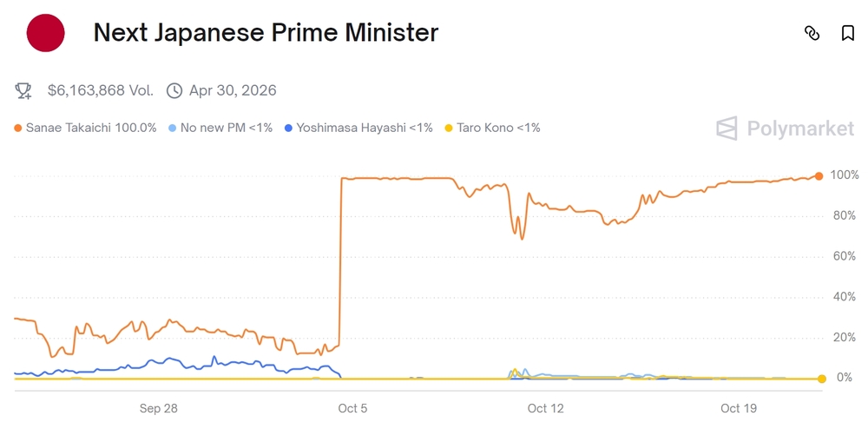Select the No new PM legend label
This screenshot has height=422, width=868.
(x=226, y=128)
